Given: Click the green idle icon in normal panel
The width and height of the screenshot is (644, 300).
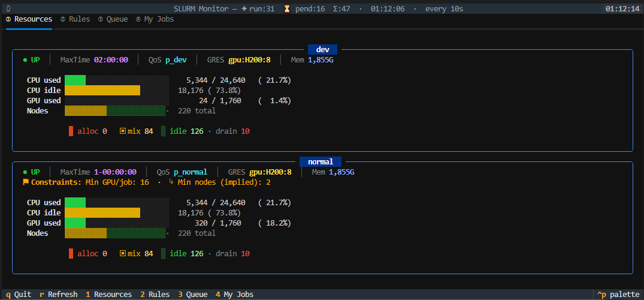Looking at the screenshot, I should pos(163,253).
